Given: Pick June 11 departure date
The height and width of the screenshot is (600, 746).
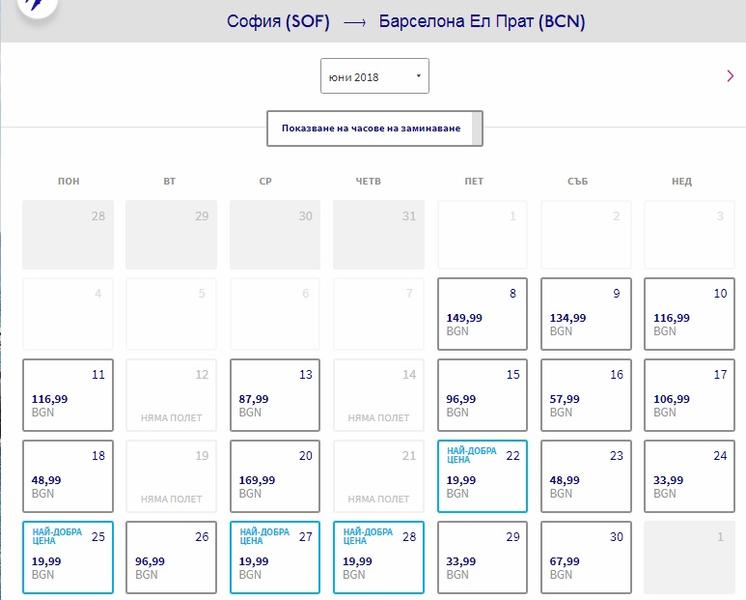Looking at the screenshot, I should coord(68,395).
